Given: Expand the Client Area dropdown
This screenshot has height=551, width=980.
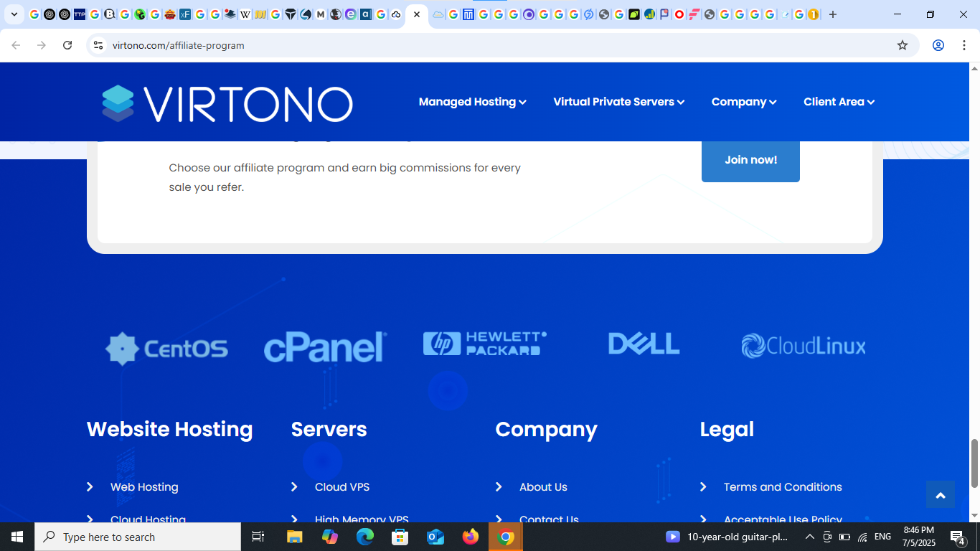Looking at the screenshot, I should (x=839, y=102).
